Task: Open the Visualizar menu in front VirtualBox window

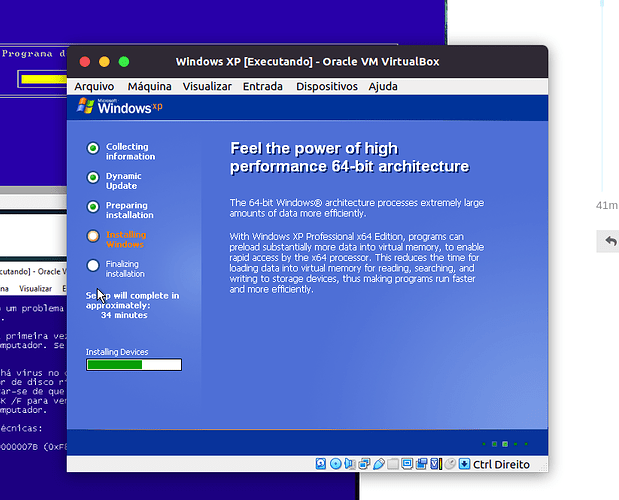Action: coord(207,86)
